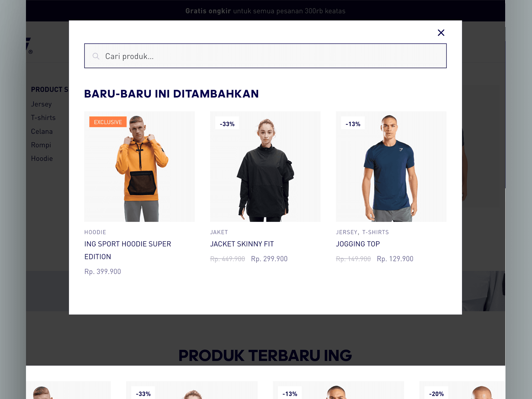The image size is (532, 399).
Task: Open Jacket Skinny Fit product title
Action: pos(242,244)
